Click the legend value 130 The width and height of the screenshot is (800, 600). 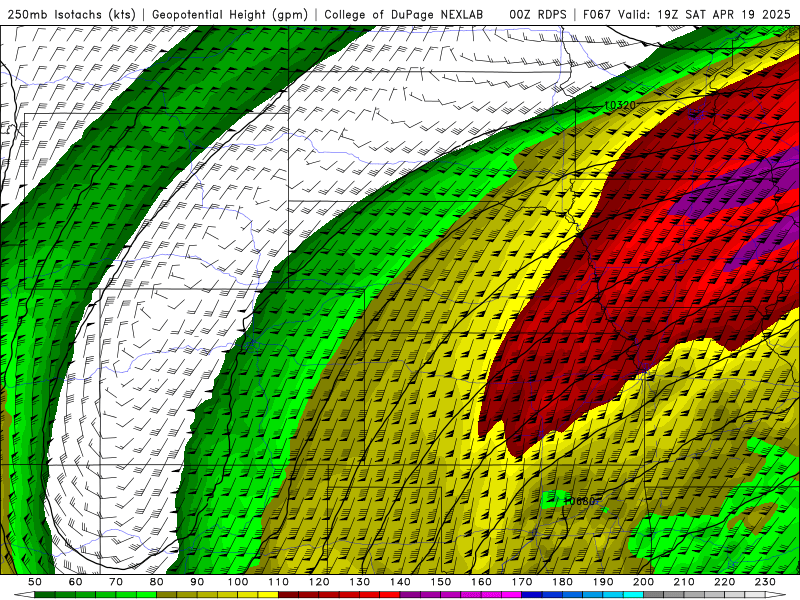pos(359,582)
